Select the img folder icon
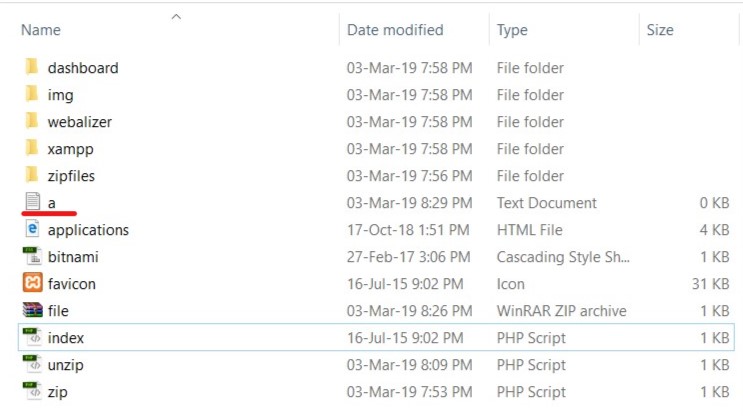Viewport: 743px width, 420px height. pos(31,95)
